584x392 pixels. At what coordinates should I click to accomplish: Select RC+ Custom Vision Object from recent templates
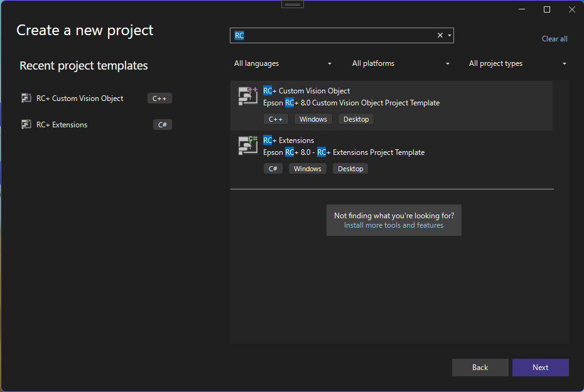[x=80, y=98]
